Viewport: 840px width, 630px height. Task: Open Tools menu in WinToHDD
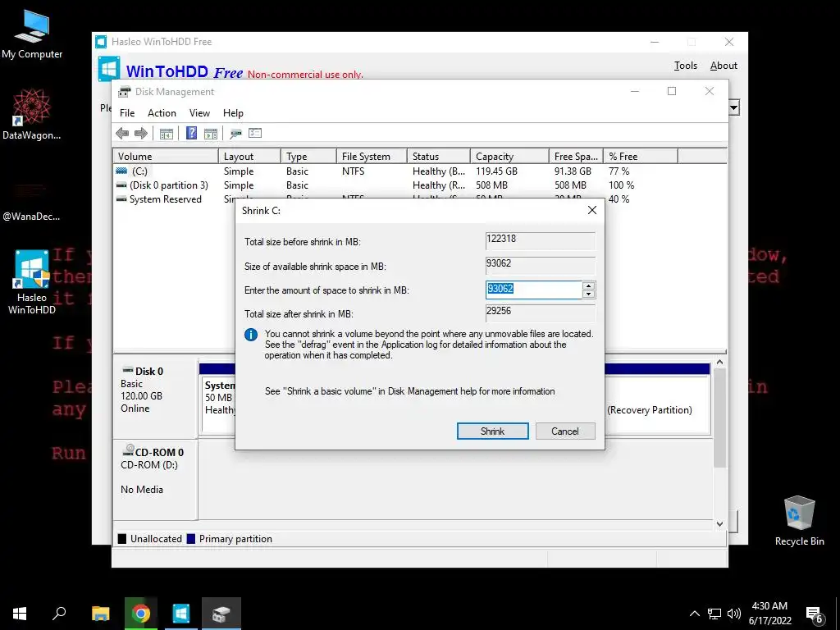tap(685, 66)
